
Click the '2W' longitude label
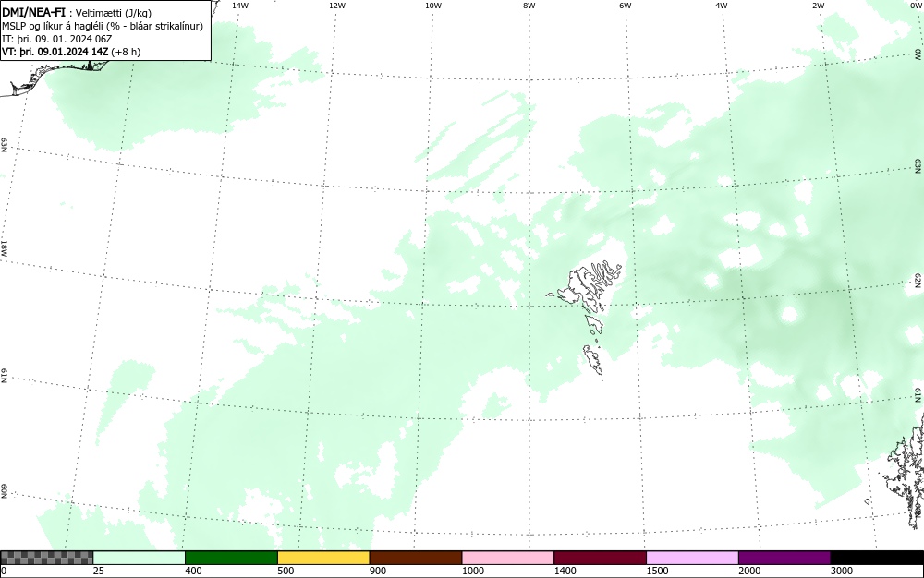pyautogui.click(x=818, y=6)
